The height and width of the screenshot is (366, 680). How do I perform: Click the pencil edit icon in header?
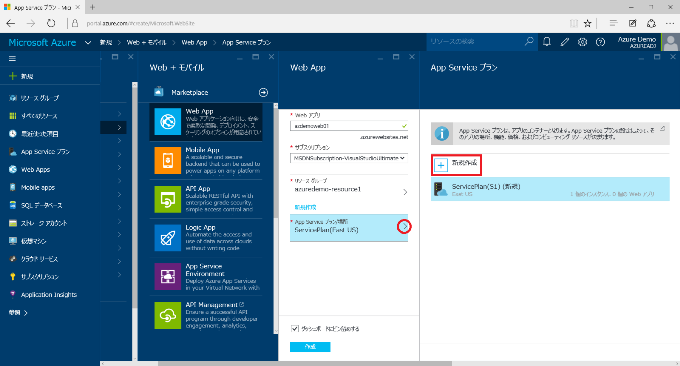tap(565, 42)
